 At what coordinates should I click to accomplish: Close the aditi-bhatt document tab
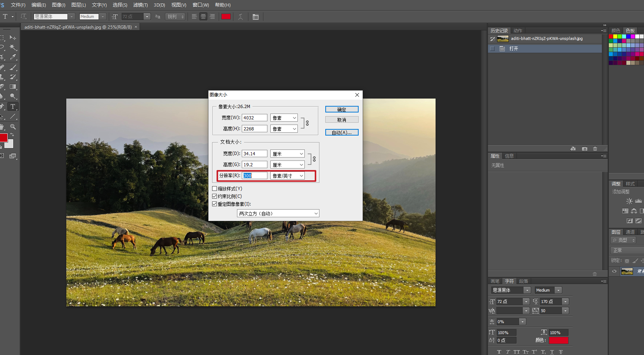pyautogui.click(x=136, y=27)
